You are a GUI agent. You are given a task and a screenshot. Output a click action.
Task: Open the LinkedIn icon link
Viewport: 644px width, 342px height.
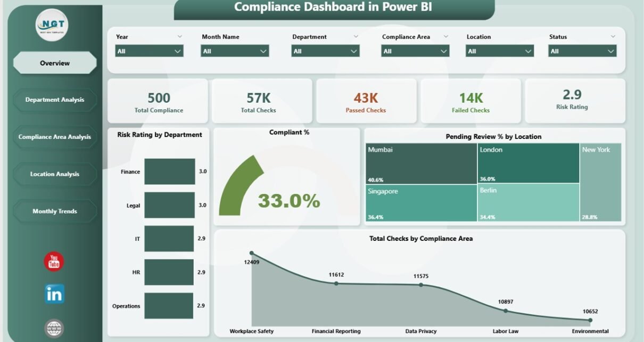point(54,294)
